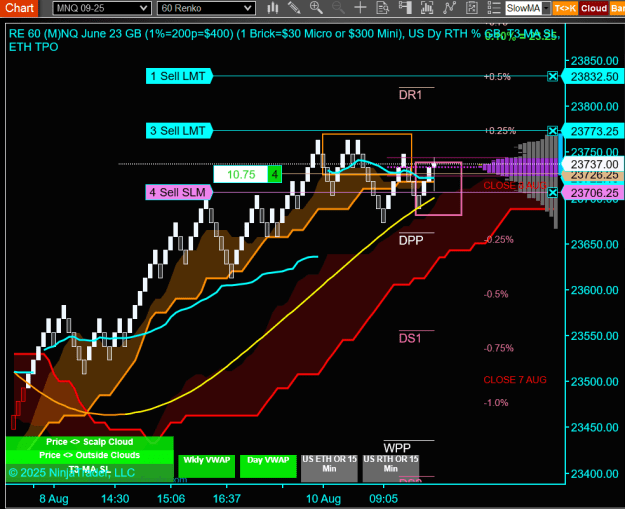Click the DPP pivot level label
The width and height of the screenshot is (625, 509).
coord(411,240)
